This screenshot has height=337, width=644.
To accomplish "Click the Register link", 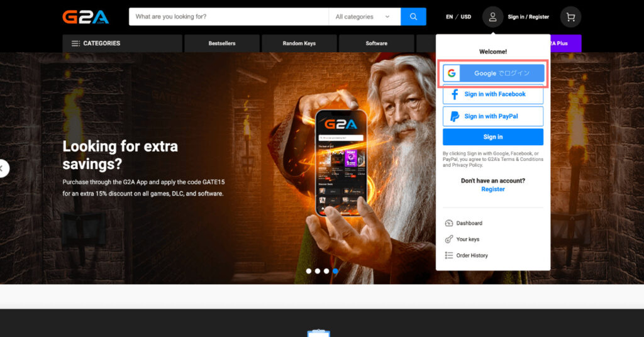I will coord(493,189).
